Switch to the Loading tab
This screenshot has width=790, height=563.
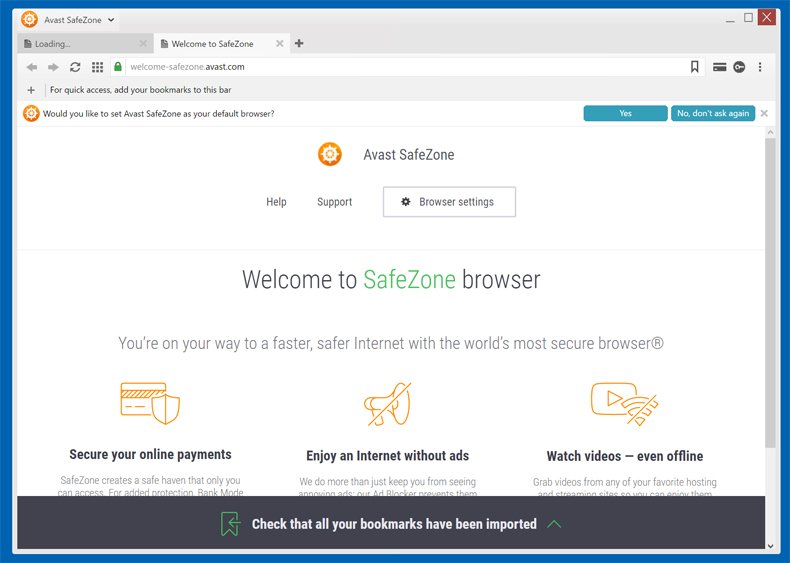pos(85,44)
